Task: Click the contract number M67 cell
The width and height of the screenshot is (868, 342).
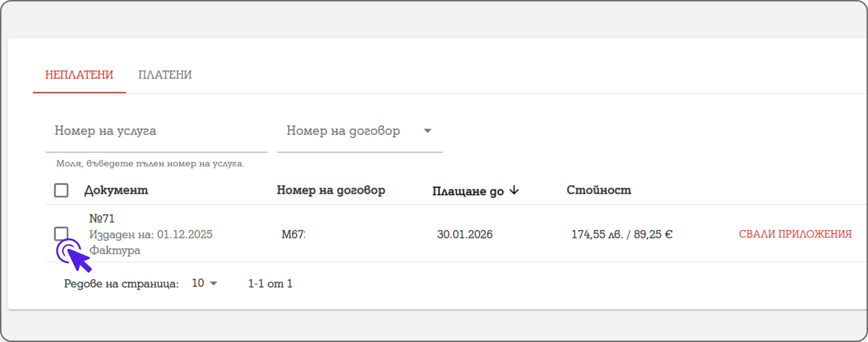Action: [293, 234]
